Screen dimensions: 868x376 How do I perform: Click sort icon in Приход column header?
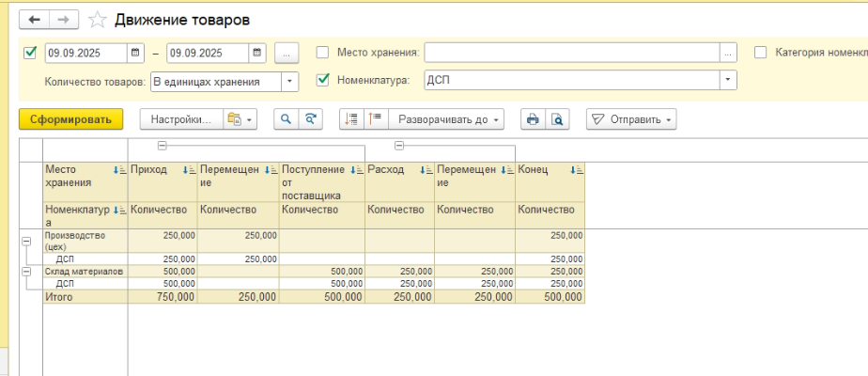pyautogui.click(x=190, y=170)
